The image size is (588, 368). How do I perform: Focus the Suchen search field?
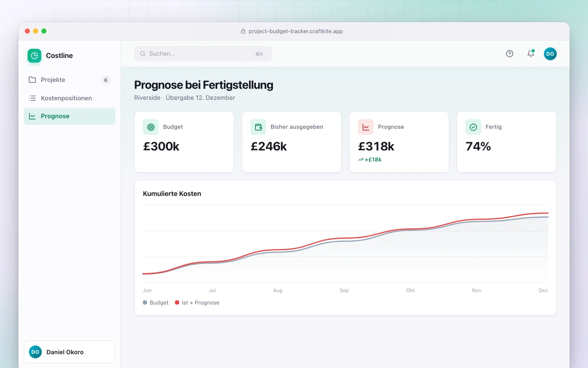[203, 54]
